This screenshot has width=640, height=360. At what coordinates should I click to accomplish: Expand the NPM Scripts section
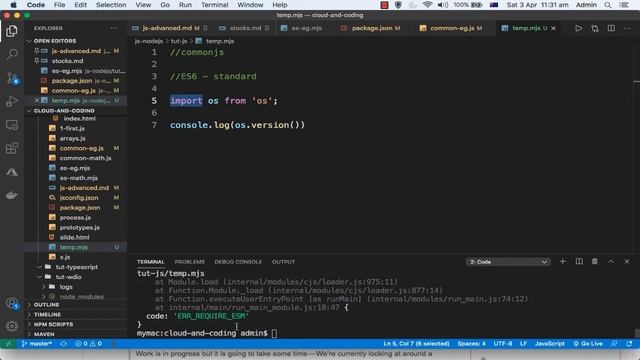(53, 324)
